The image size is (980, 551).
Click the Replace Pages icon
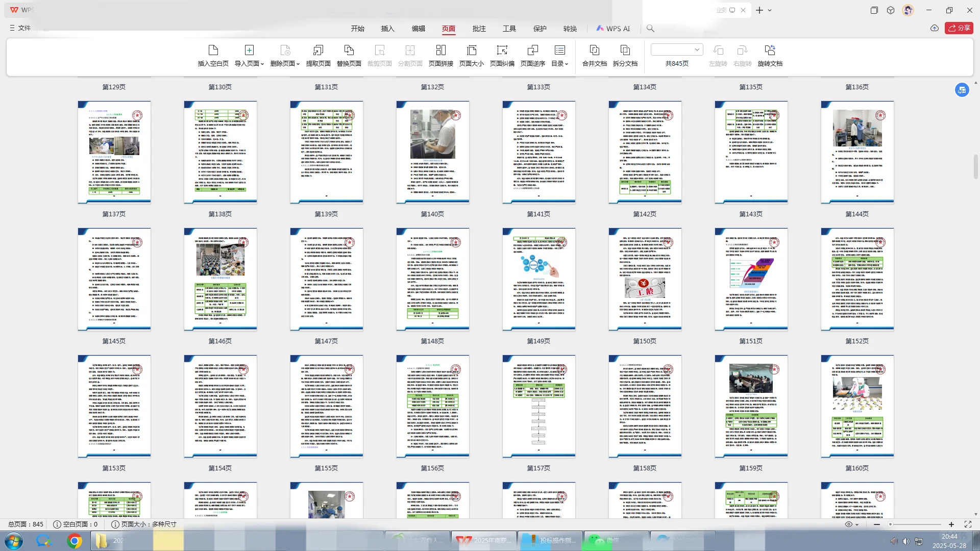(x=349, y=51)
